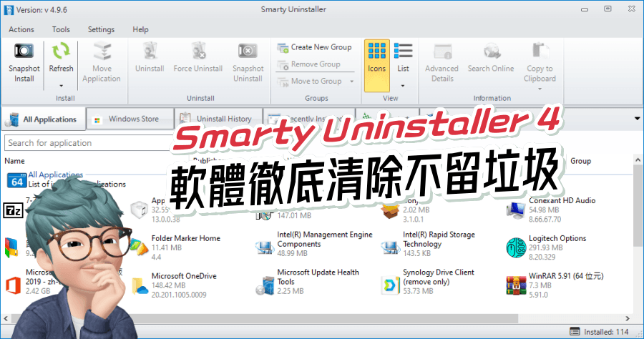Select Intel(R) Management Engine Components icon
The width and height of the screenshot is (644, 339).
click(x=265, y=247)
